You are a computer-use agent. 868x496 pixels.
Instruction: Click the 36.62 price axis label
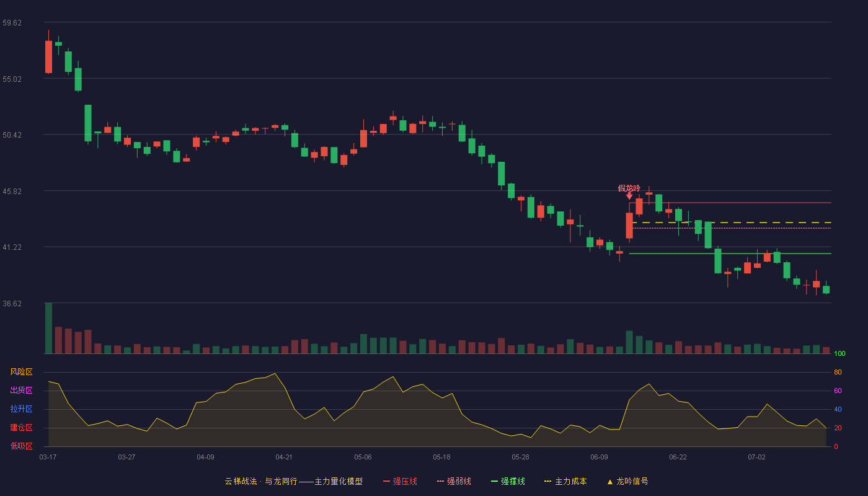coord(12,303)
